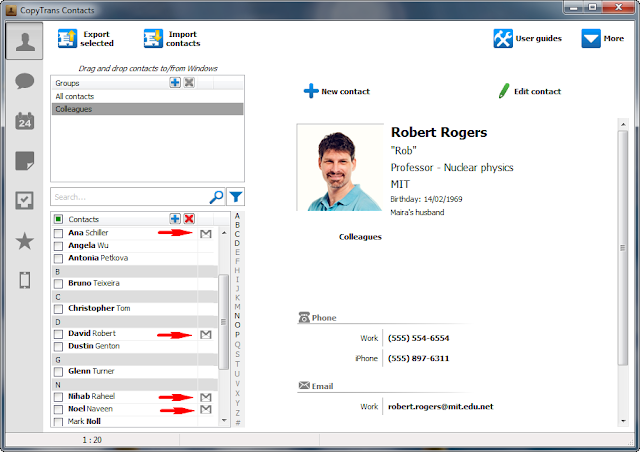This screenshot has height=452, width=640.
Task: Check the Christopher Tom checkbox
Action: pos(58,309)
